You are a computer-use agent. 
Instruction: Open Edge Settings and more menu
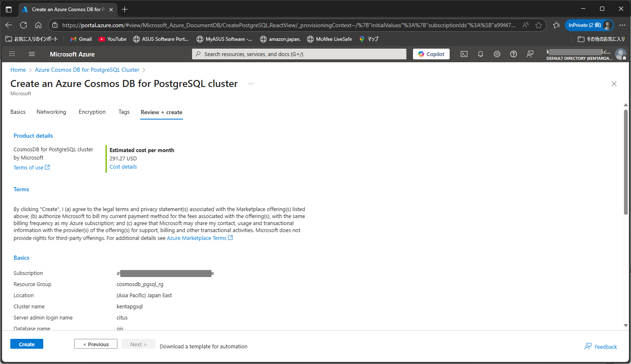click(x=623, y=25)
